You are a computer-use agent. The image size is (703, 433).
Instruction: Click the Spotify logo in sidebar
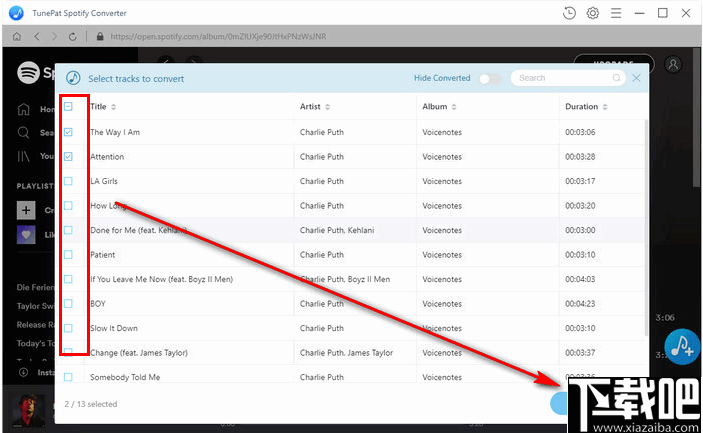click(28, 72)
